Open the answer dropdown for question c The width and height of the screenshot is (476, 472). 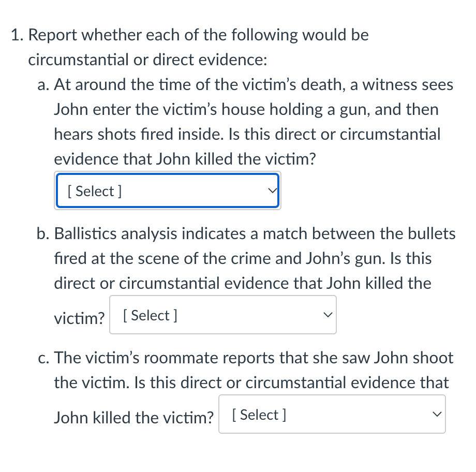(x=331, y=414)
